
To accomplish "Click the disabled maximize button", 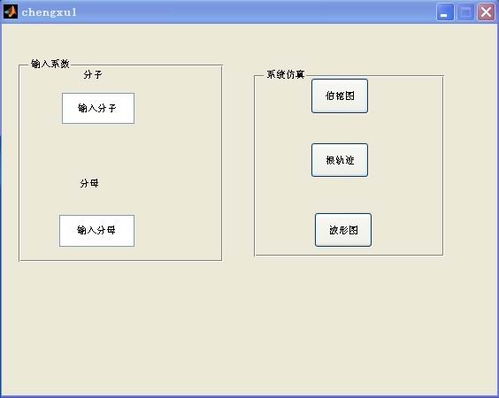I will [x=466, y=12].
